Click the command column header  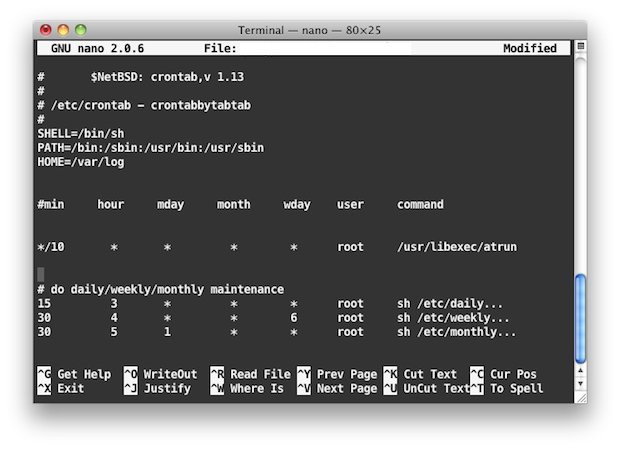tap(420, 204)
